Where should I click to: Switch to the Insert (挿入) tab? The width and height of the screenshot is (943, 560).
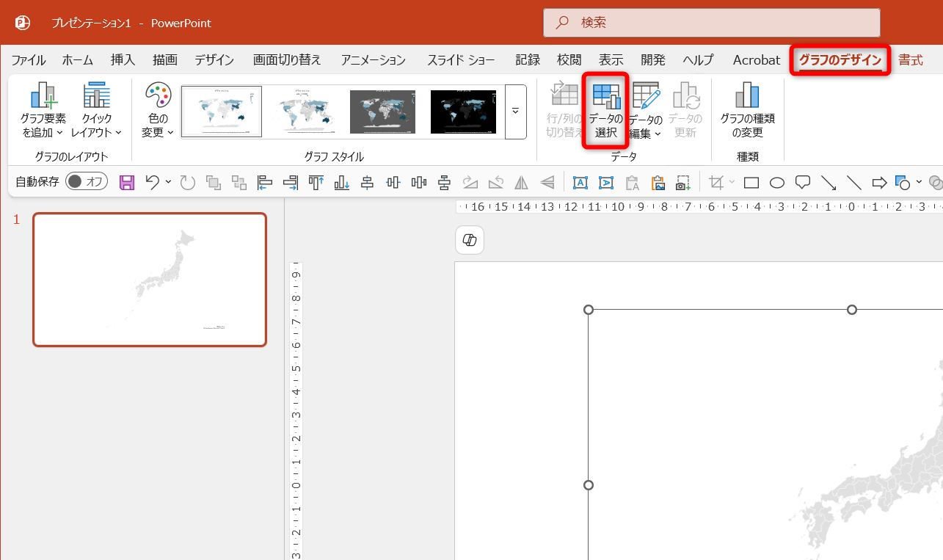click(123, 60)
